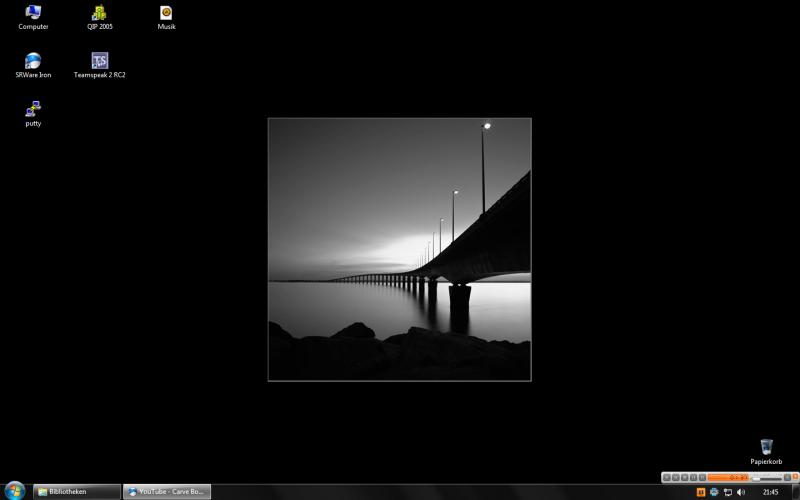Select the QIP 2005 desktop shortcut
This screenshot has height=500, width=800.
99,14
